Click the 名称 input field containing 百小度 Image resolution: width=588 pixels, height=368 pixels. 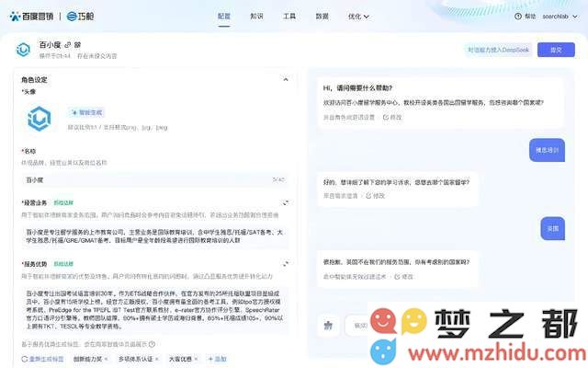point(155,180)
